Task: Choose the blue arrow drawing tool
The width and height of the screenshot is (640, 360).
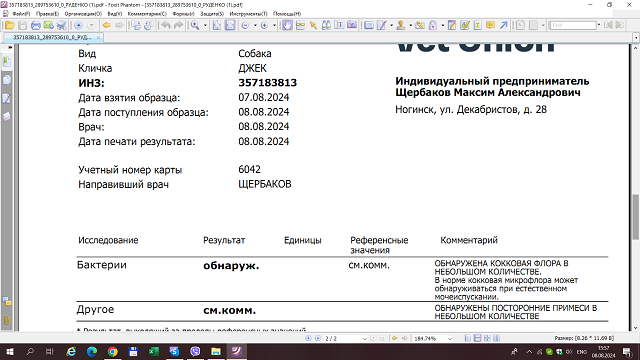Action: click(x=503, y=25)
